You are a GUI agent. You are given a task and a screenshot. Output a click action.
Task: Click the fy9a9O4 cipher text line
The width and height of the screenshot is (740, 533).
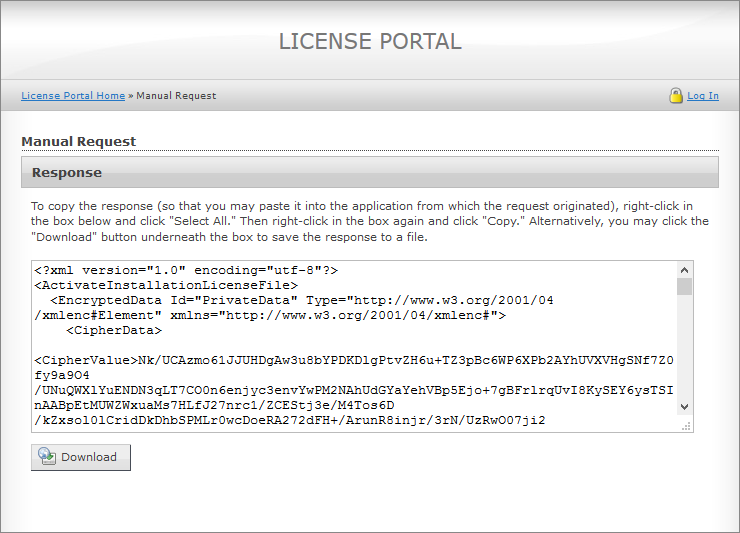(62, 375)
